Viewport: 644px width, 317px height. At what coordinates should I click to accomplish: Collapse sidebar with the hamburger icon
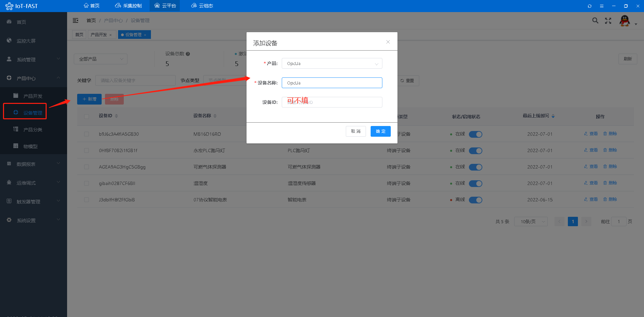(75, 20)
